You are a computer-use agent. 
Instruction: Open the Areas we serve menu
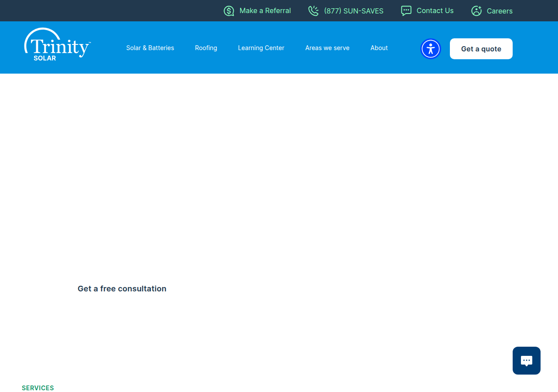pyautogui.click(x=327, y=48)
